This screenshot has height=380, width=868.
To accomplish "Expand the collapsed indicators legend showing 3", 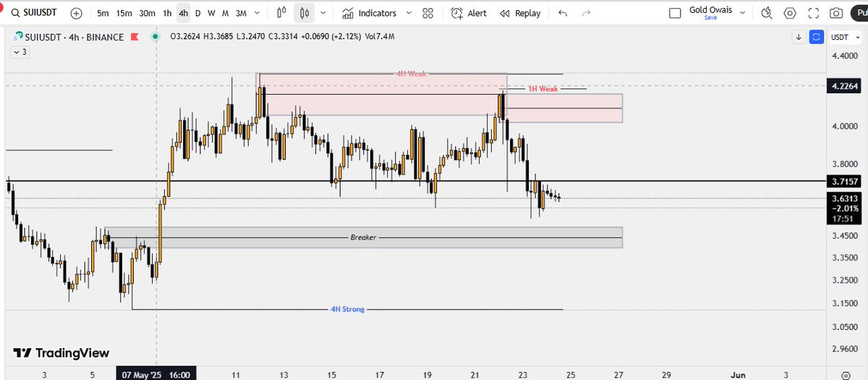I will click(x=20, y=51).
